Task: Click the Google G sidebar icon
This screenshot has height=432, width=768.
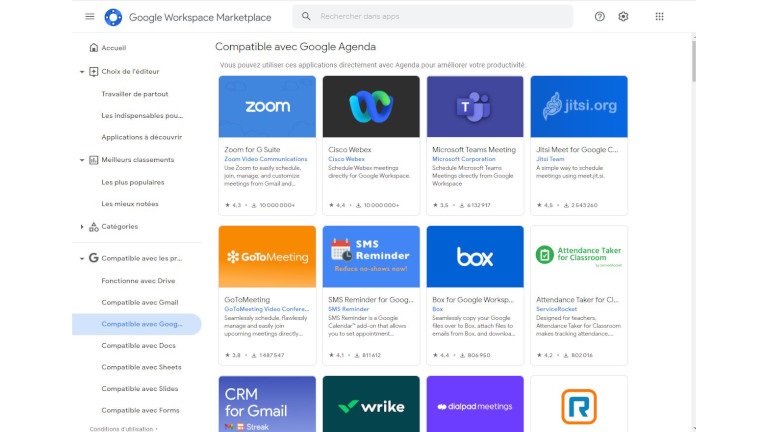Action: coord(94,258)
